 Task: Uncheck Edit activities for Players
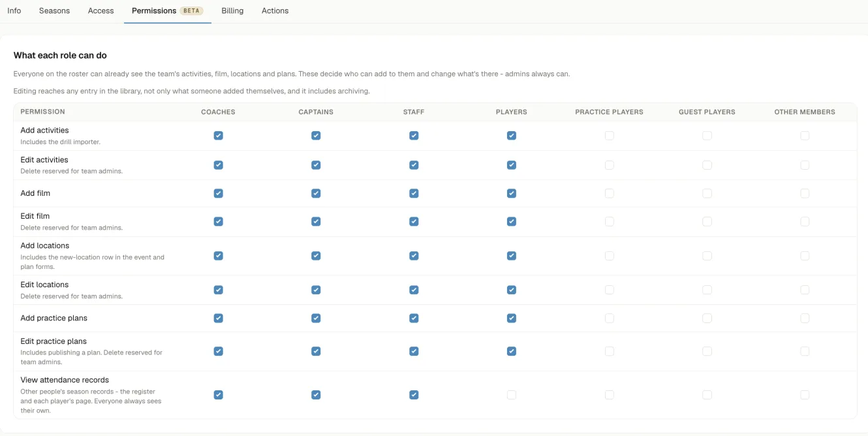point(512,165)
